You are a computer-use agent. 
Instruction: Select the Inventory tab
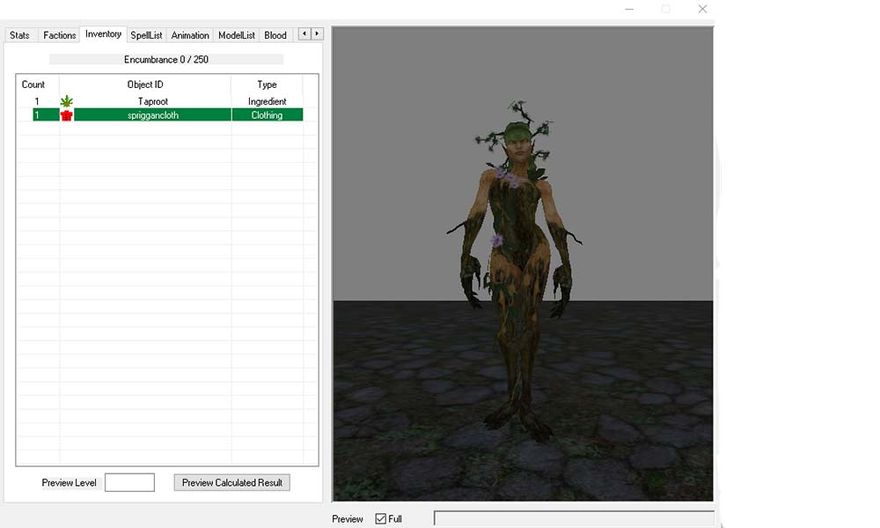coord(103,34)
